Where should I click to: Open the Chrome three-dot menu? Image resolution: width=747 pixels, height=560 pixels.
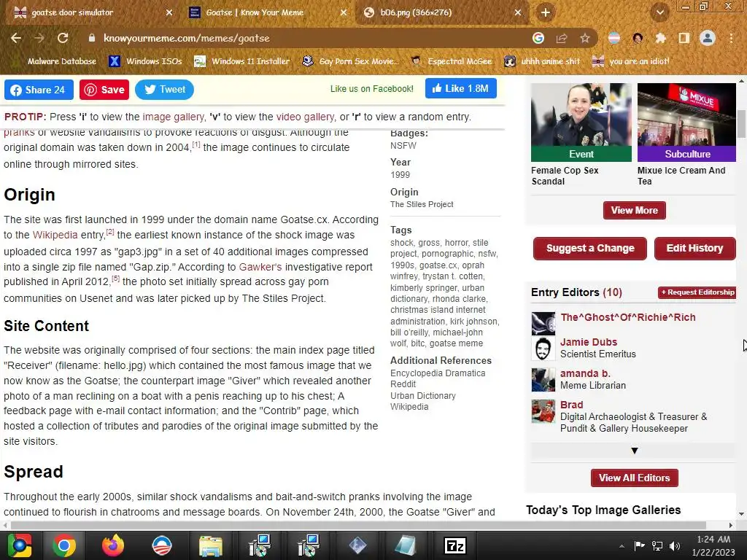(x=731, y=38)
